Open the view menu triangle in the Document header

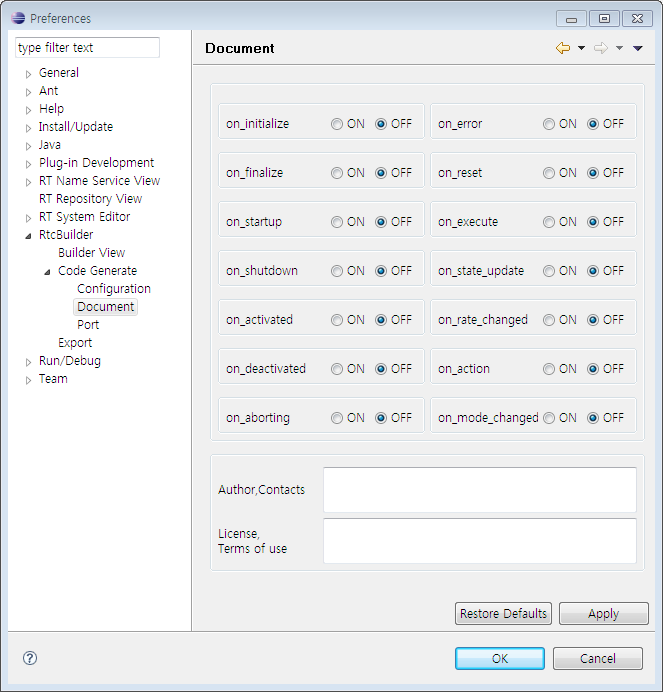click(x=638, y=48)
